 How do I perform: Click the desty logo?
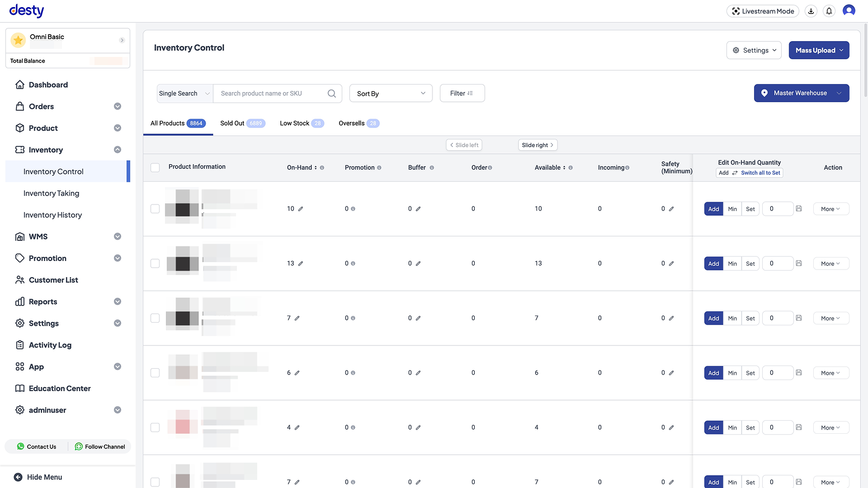26,10
